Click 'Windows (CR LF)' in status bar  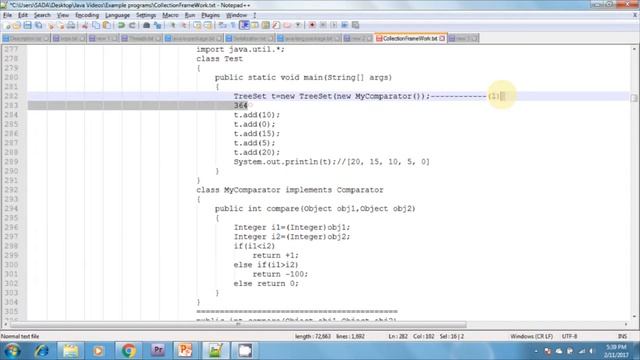[531, 336]
